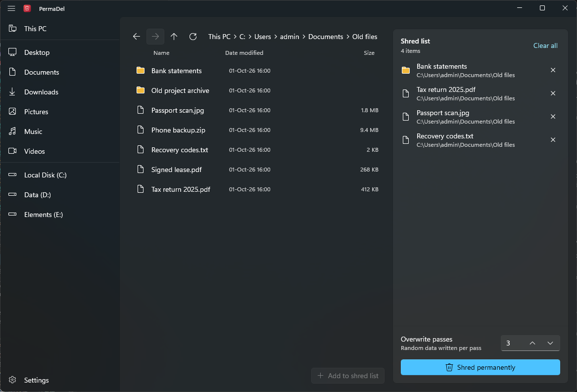Click Tax return 2025.pdf icon in shred list
This screenshot has height=392, width=577.
pyautogui.click(x=405, y=93)
